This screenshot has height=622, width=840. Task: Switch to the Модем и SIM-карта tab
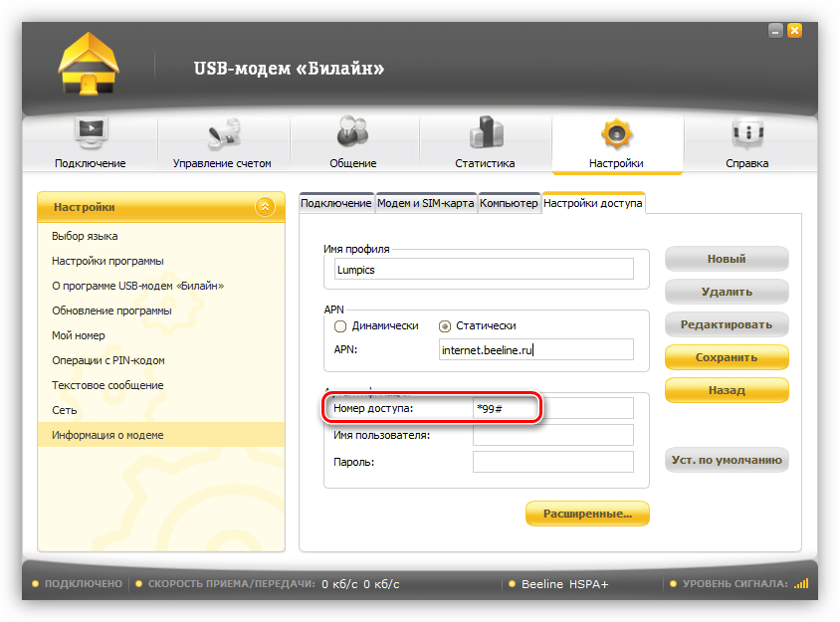point(426,203)
